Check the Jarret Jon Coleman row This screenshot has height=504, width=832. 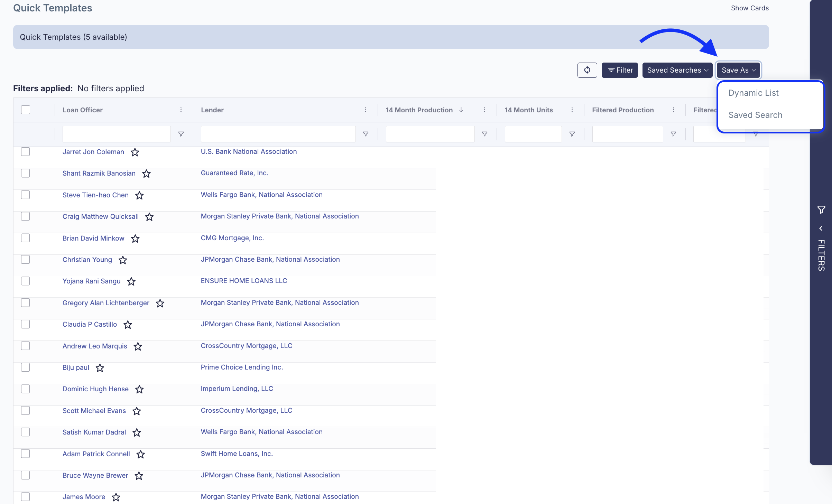pos(26,152)
